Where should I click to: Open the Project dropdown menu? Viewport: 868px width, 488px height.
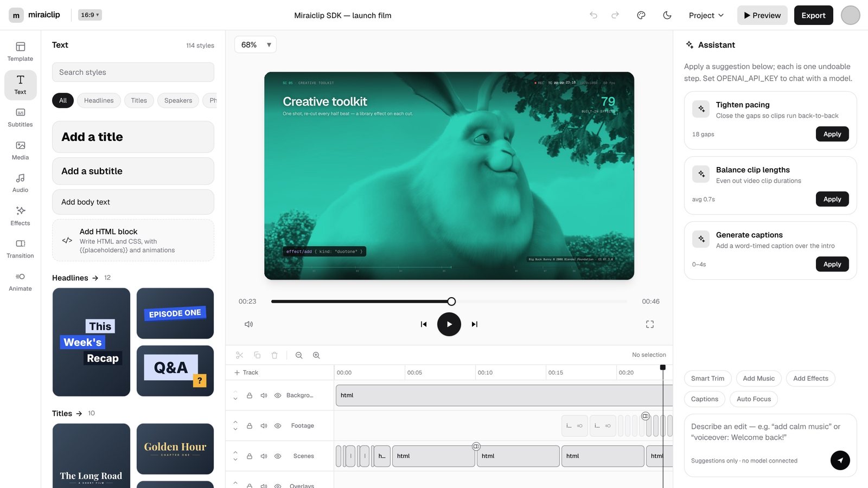(706, 15)
